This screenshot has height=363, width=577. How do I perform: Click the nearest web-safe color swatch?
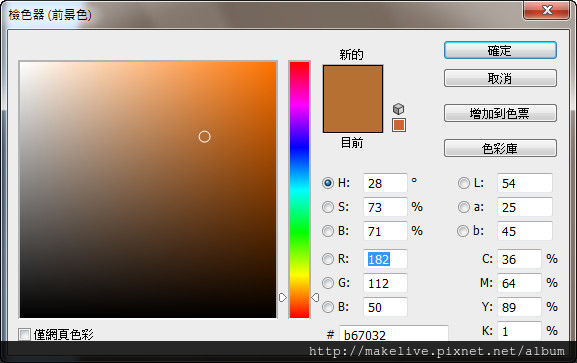pos(399,125)
